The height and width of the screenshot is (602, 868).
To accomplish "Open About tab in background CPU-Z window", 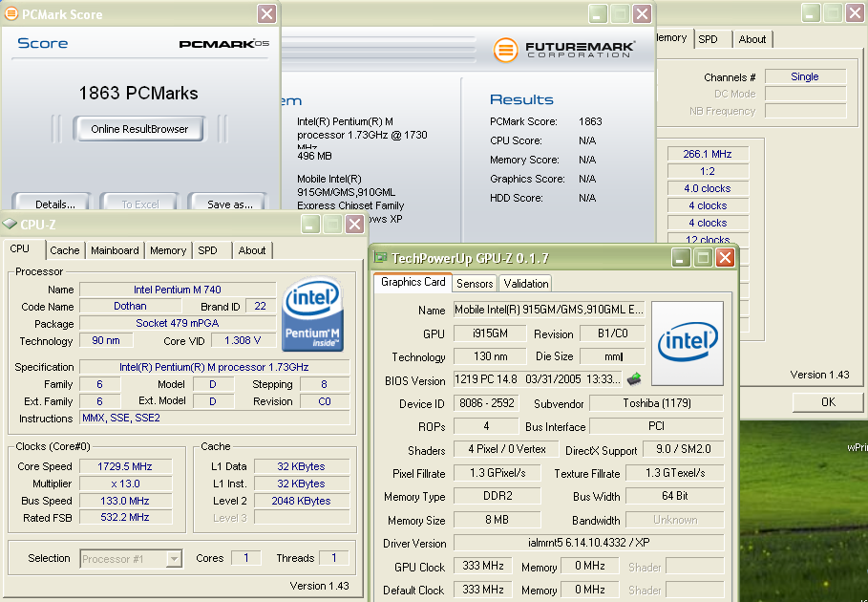I will click(x=752, y=39).
